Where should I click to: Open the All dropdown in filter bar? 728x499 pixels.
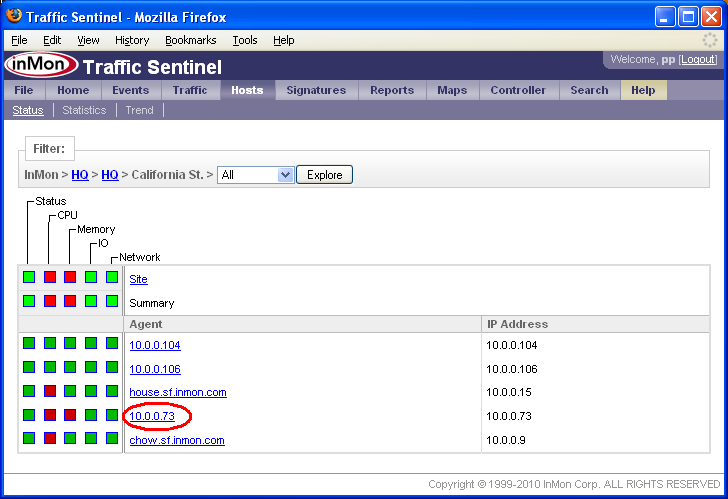[255, 175]
